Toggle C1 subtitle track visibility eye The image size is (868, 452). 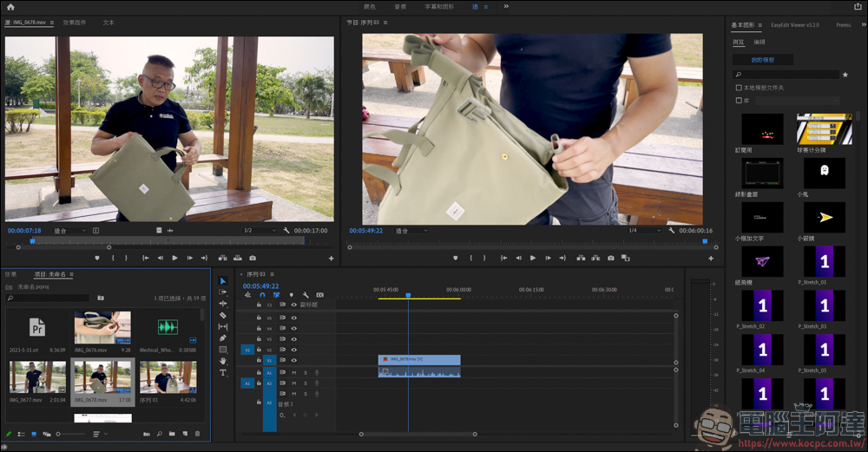[294, 305]
